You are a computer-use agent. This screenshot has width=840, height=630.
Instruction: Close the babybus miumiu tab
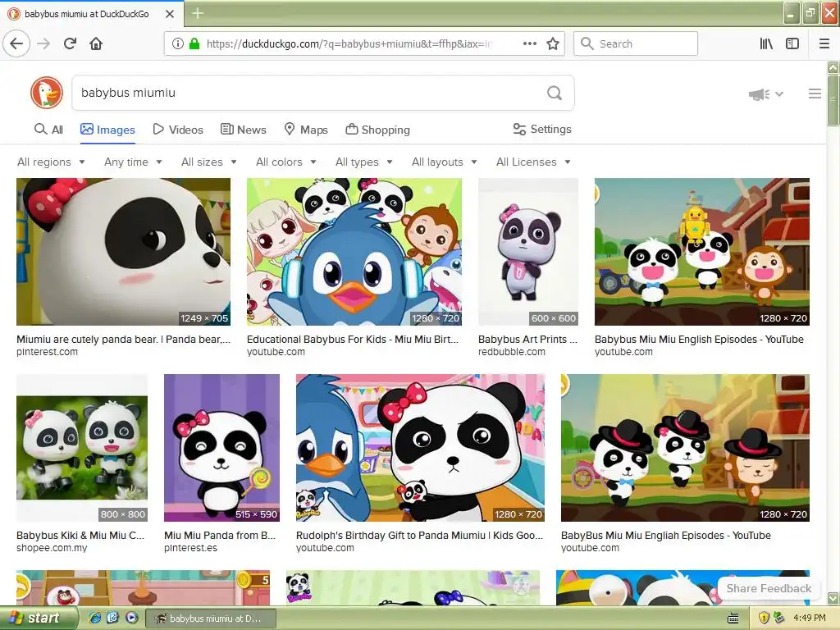tap(169, 14)
